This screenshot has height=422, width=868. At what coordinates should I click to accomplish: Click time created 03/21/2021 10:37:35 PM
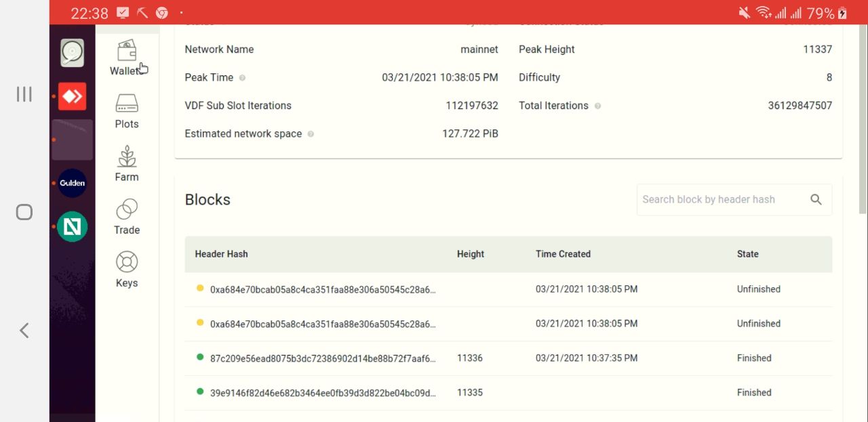[587, 358]
